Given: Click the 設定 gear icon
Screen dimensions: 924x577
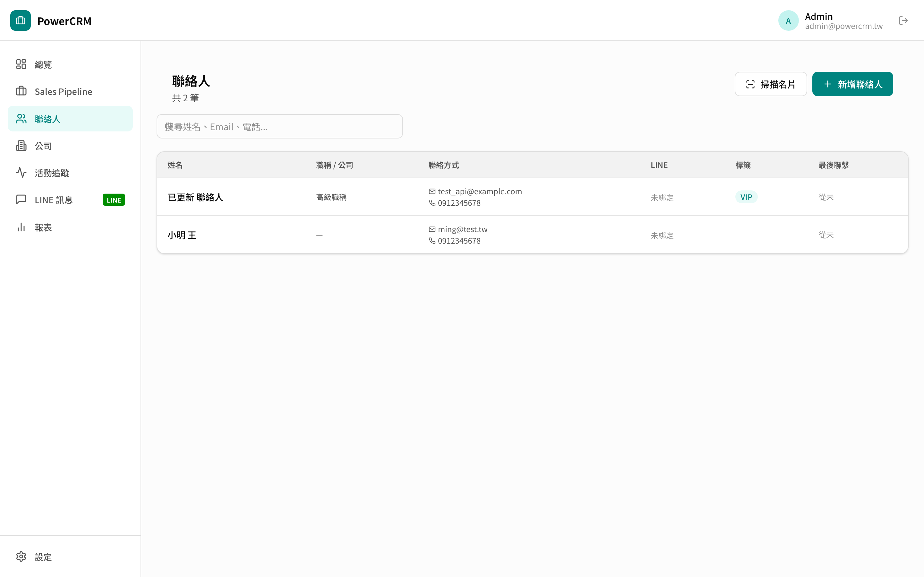Looking at the screenshot, I should [x=21, y=557].
